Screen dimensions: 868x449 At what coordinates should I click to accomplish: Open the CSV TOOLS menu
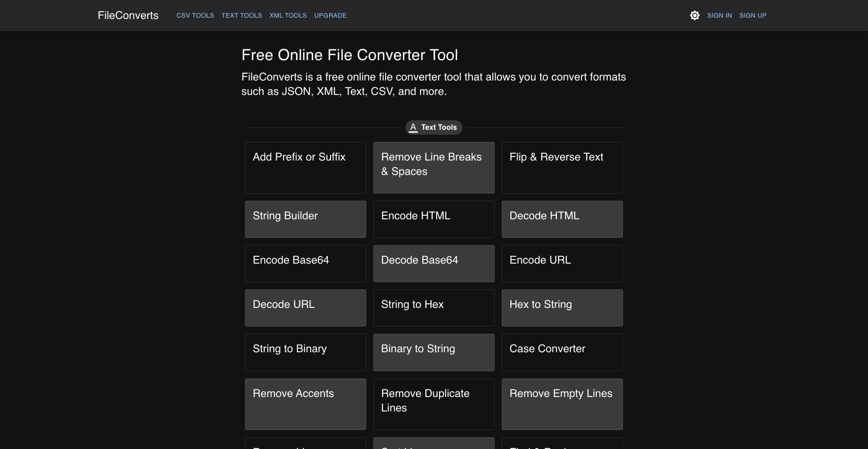point(195,15)
